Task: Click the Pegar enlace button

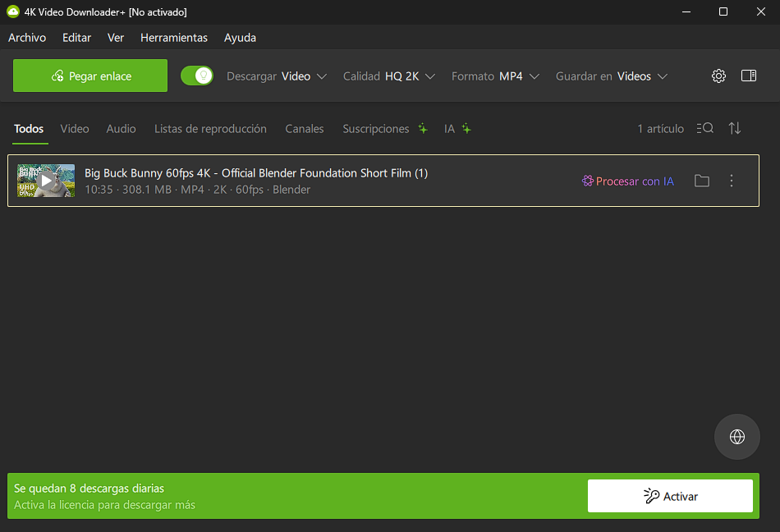Action: (90, 76)
